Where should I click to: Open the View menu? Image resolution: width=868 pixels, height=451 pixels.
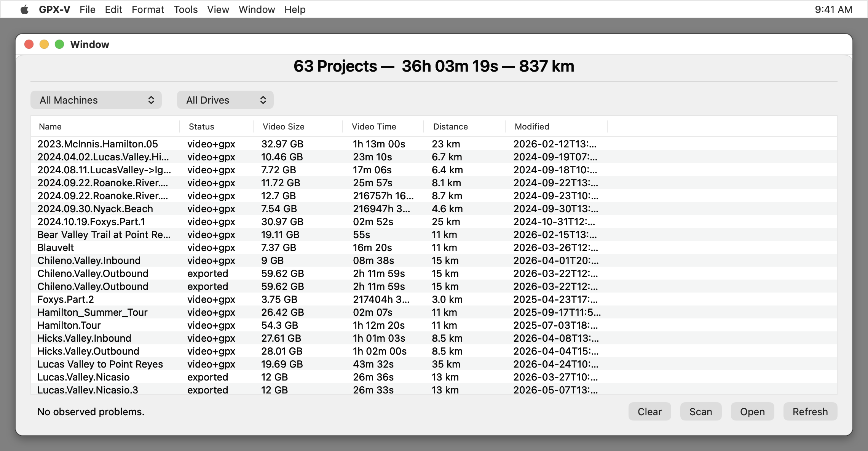[x=218, y=10]
